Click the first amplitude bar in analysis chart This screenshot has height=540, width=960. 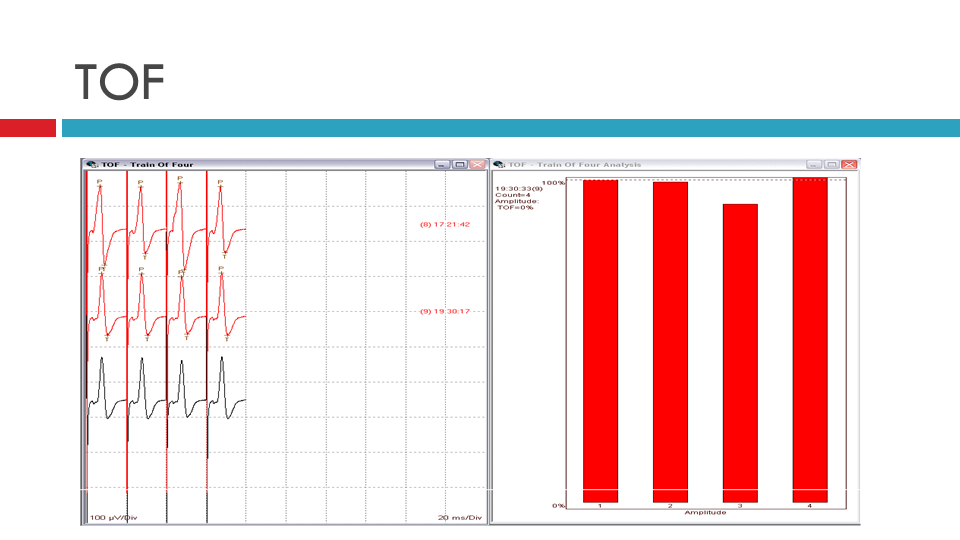click(x=600, y=340)
